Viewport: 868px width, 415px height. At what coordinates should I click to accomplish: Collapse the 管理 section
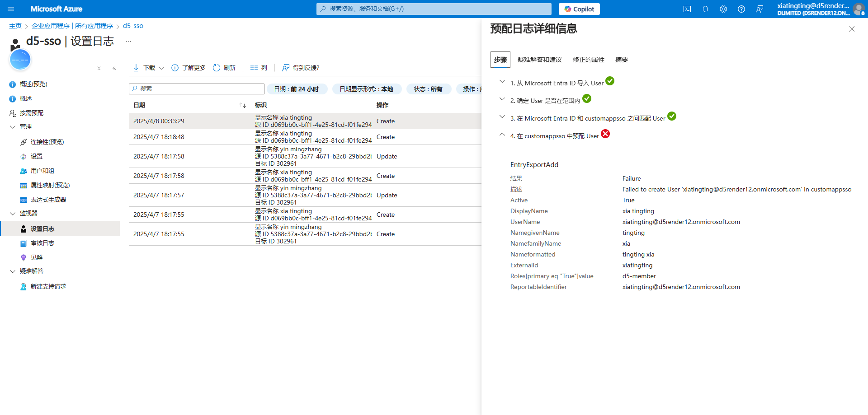[13, 127]
